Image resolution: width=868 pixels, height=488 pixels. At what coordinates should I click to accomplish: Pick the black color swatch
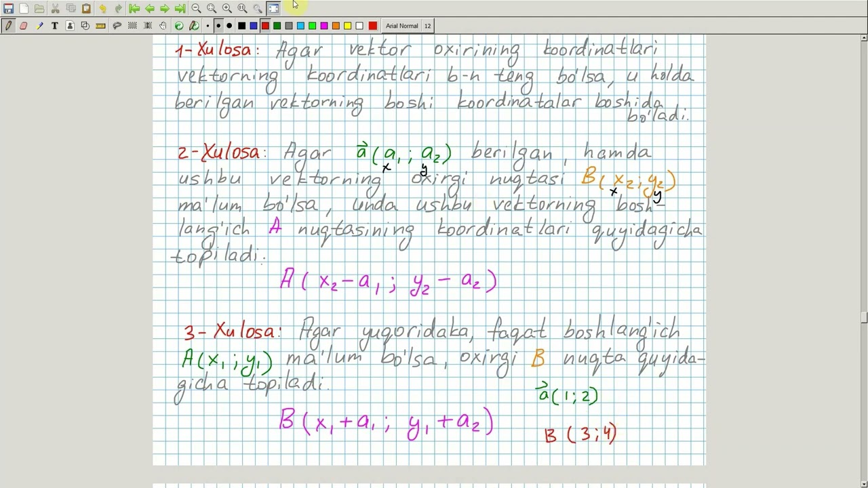241,26
